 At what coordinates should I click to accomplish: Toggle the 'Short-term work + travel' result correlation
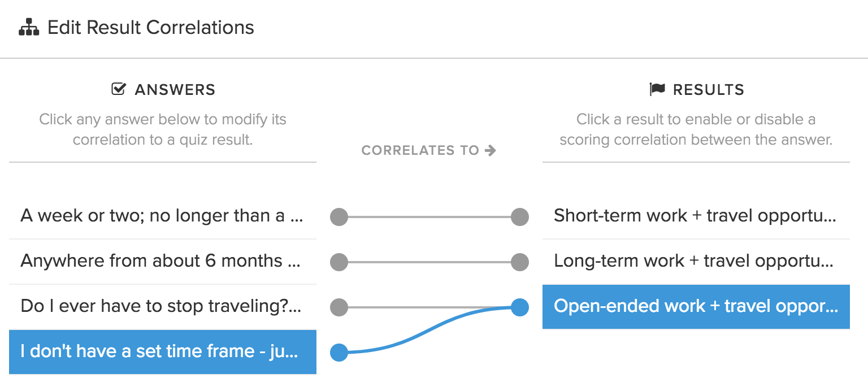pos(696,216)
